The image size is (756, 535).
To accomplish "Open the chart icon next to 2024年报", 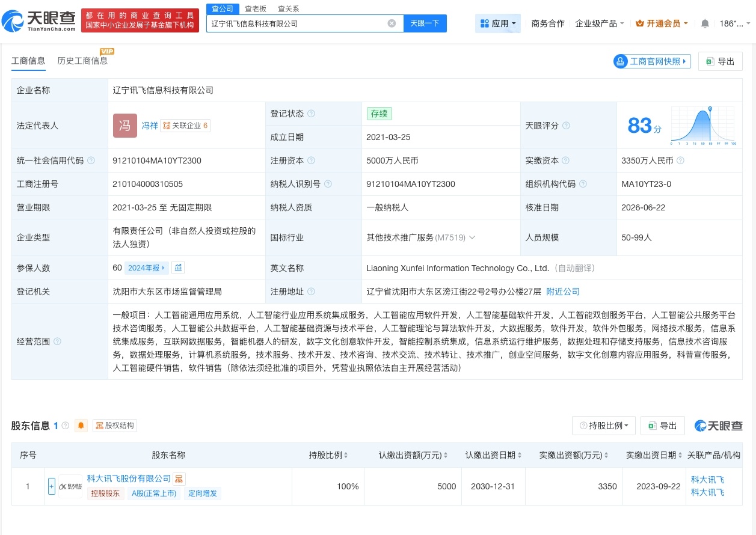I will tap(178, 267).
